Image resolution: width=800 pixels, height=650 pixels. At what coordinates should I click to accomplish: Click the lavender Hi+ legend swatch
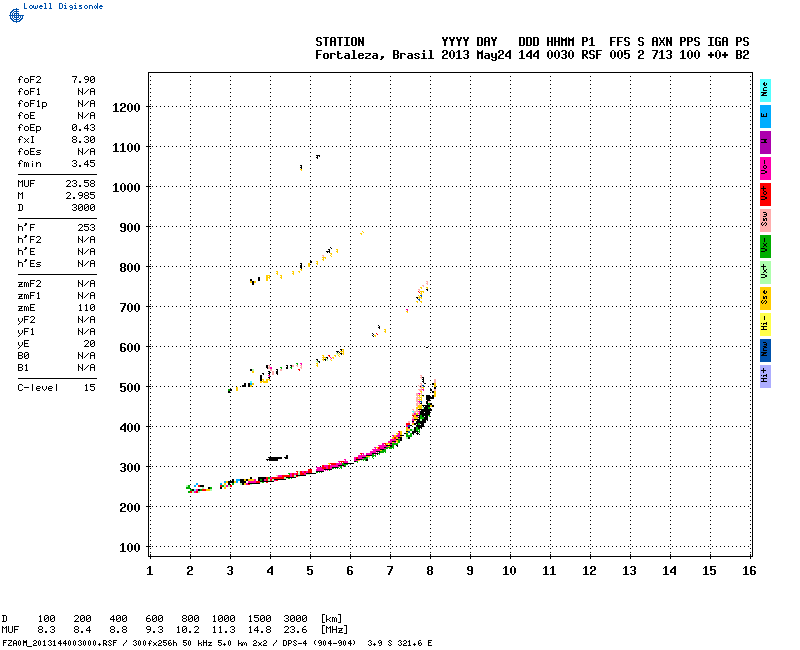coord(765,377)
